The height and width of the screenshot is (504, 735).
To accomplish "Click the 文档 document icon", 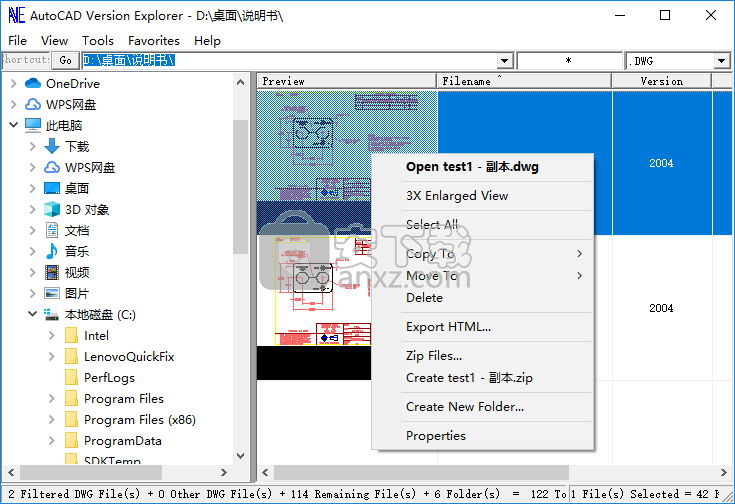I will (52, 230).
